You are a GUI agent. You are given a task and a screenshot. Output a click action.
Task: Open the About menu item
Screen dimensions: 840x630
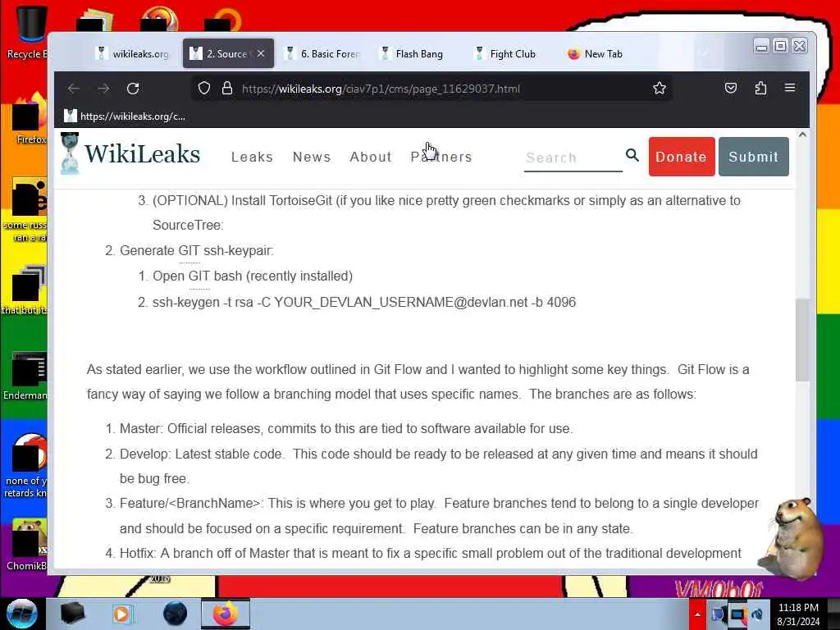click(x=371, y=157)
